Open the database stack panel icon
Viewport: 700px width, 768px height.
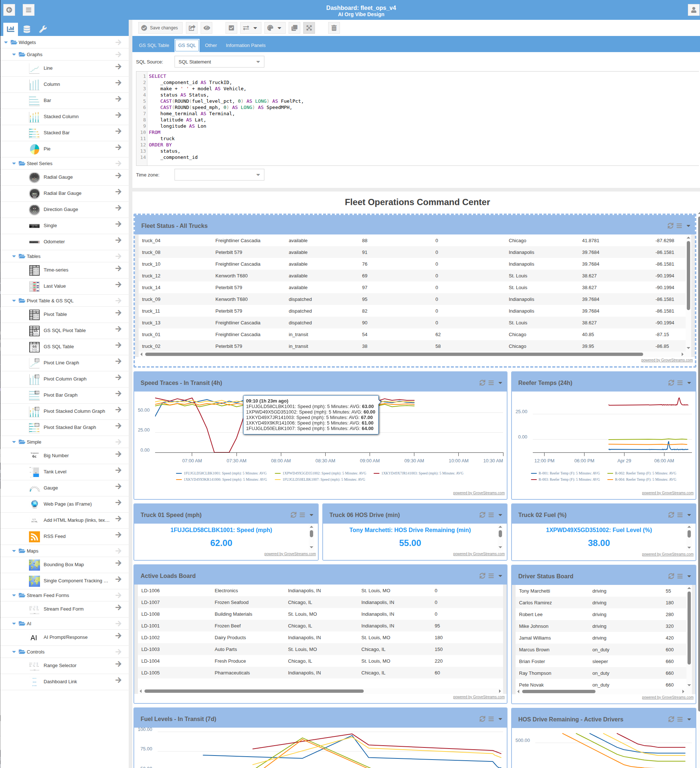[x=27, y=29]
